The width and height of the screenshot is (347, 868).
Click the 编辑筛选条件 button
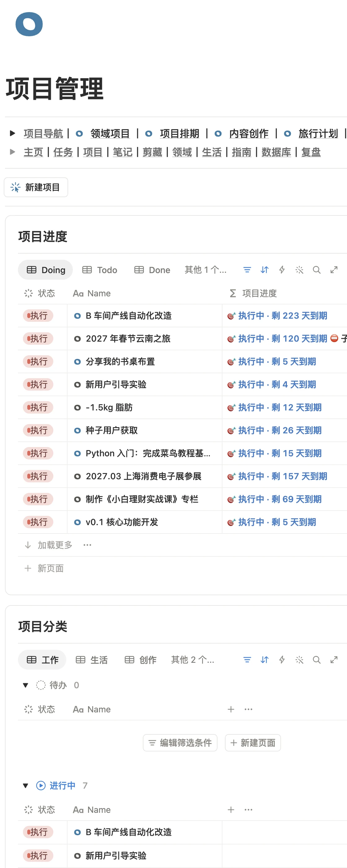[180, 743]
